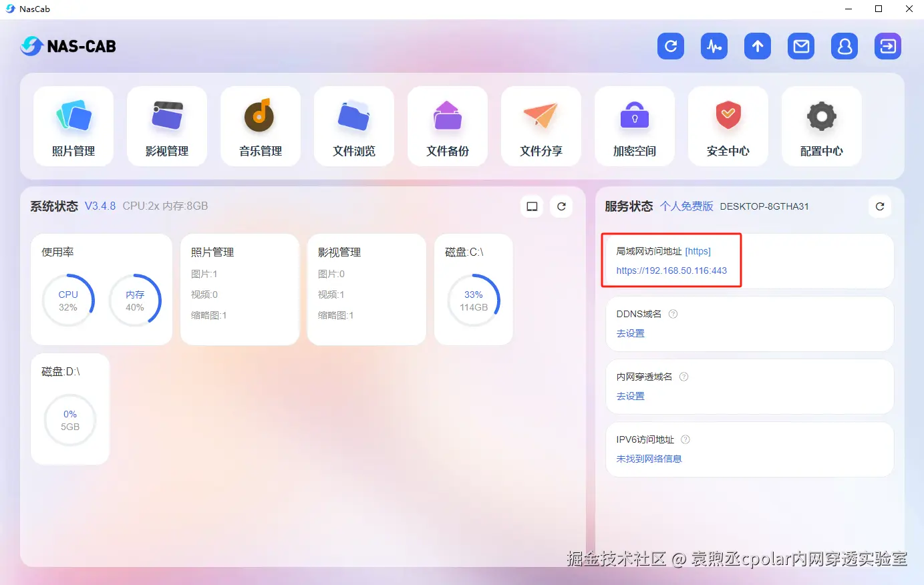
Task: Click the 磁盘:C:\ 33% gauge
Action: pos(474,301)
